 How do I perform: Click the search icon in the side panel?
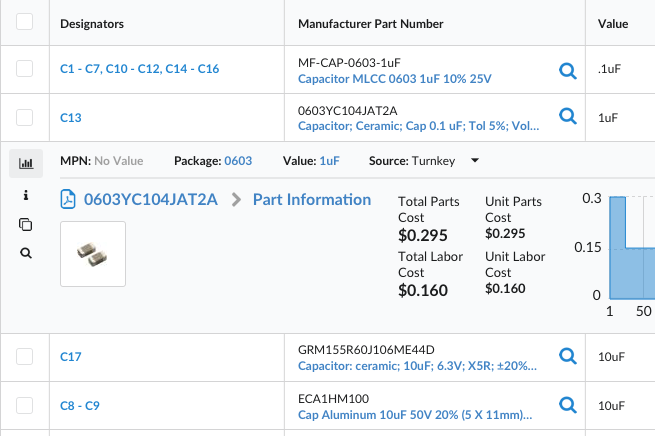[25, 254]
